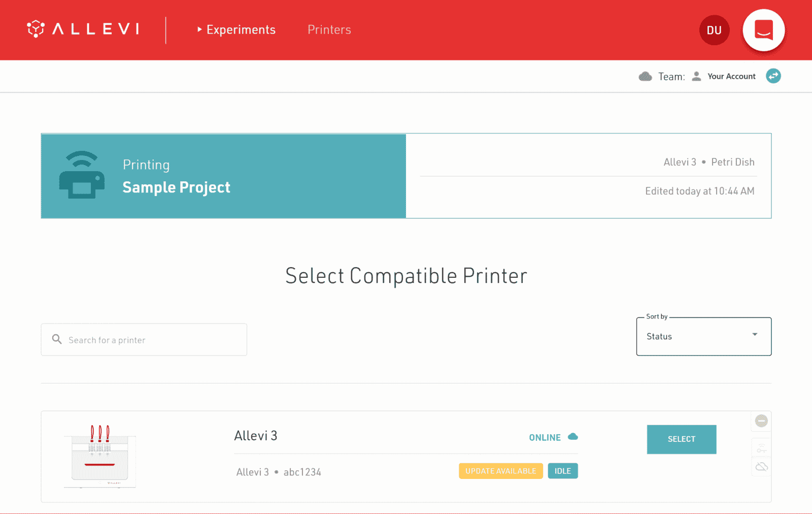Viewport: 812px width, 514px height.
Task: Click the ONLINE status label
Action: coord(545,437)
